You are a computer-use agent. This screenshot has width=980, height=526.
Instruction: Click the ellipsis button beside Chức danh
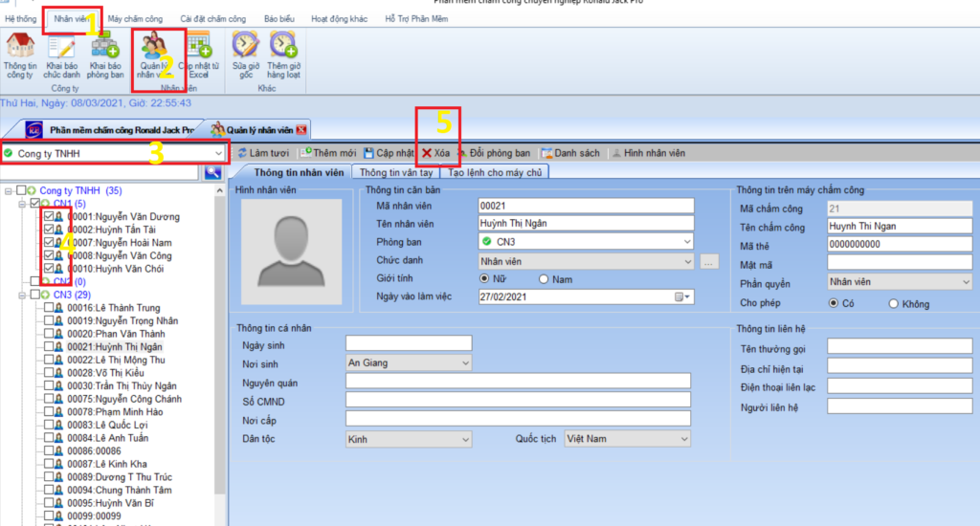[708, 262]
